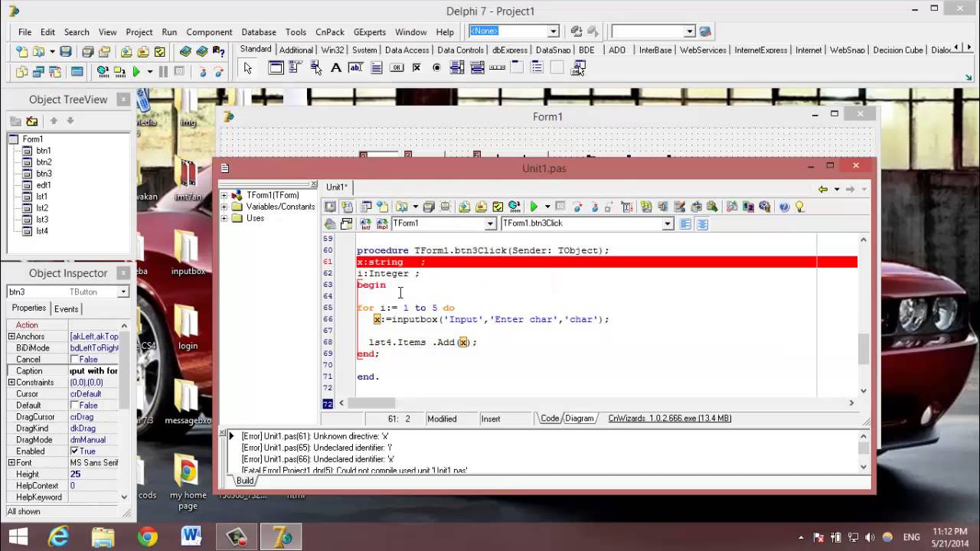Click the code editor vertical scrollbar thumb
Viewport: 980px width, 551px height.
pos(864,349)
